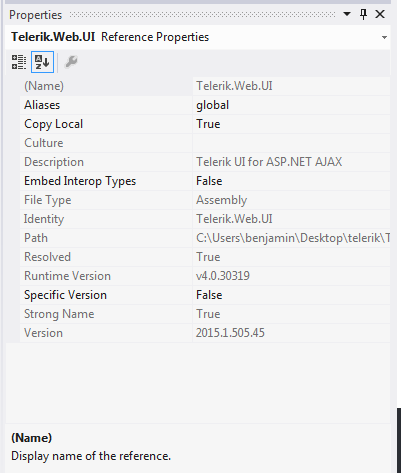Click the Specific Version value False
The image size is (401, 473).
point(209,295)
